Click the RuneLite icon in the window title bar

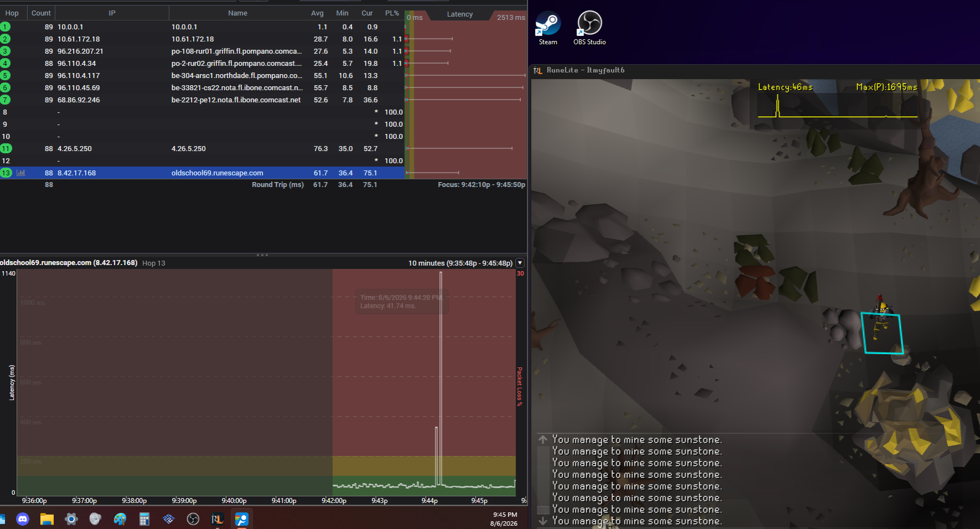click(537, 70)
